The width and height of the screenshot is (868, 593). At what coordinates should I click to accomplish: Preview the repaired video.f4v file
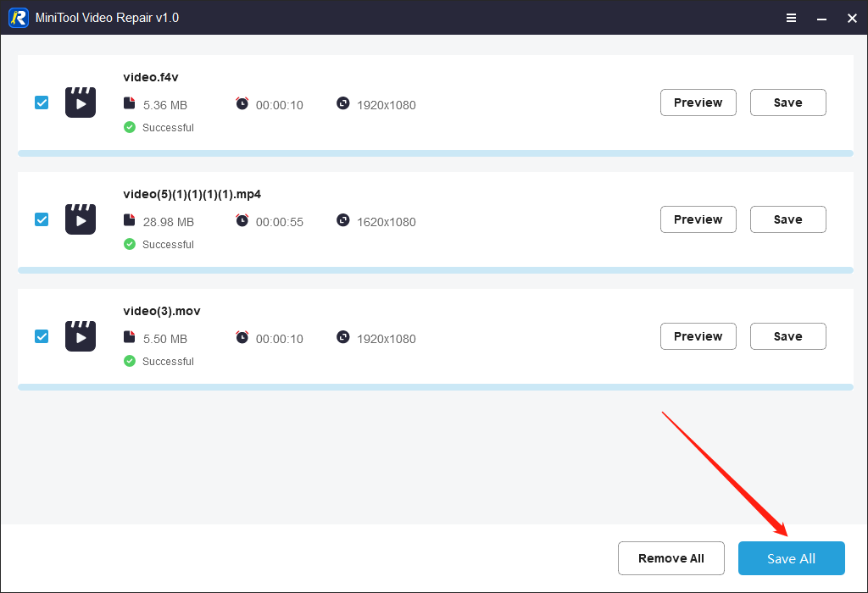pos(698,103)
